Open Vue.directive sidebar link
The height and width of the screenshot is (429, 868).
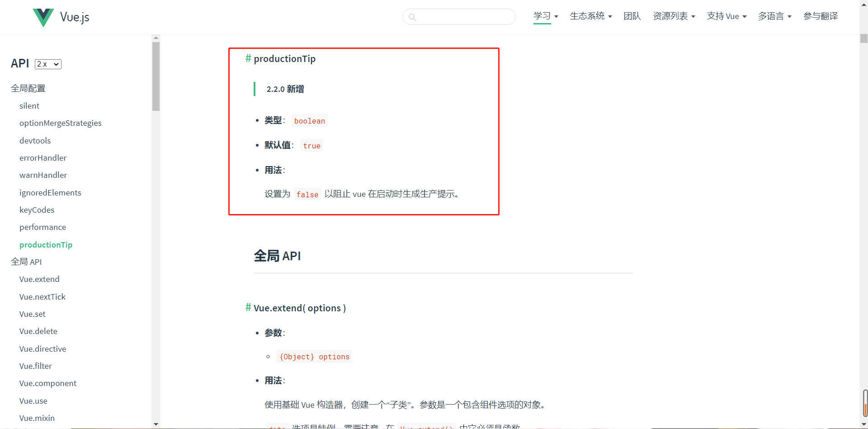pos(43,349)
